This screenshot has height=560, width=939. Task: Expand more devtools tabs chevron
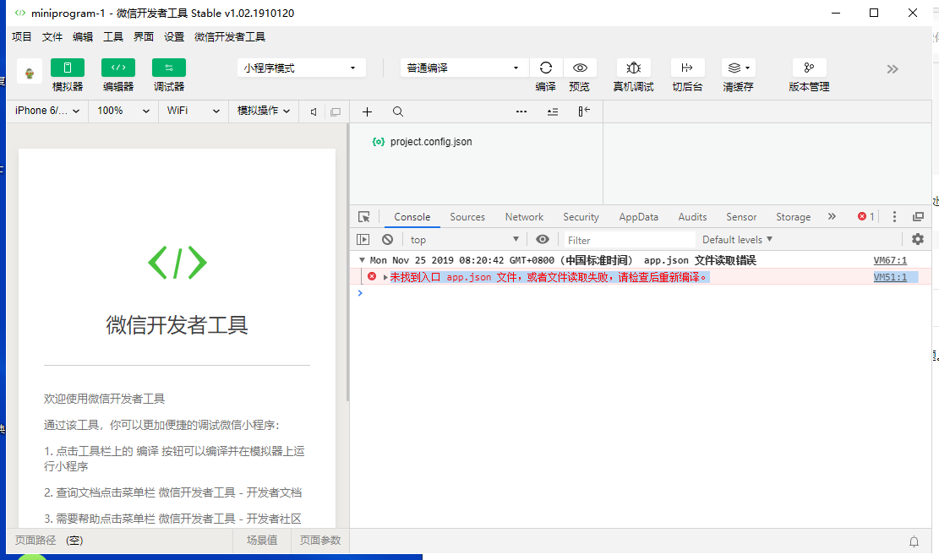click(x=832, y=216)
